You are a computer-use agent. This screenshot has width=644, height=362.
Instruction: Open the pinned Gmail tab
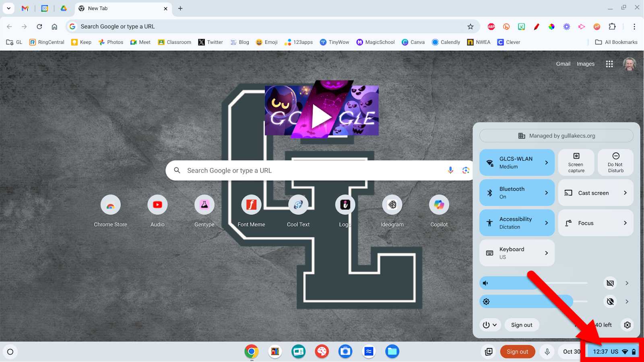click(25, 8)
